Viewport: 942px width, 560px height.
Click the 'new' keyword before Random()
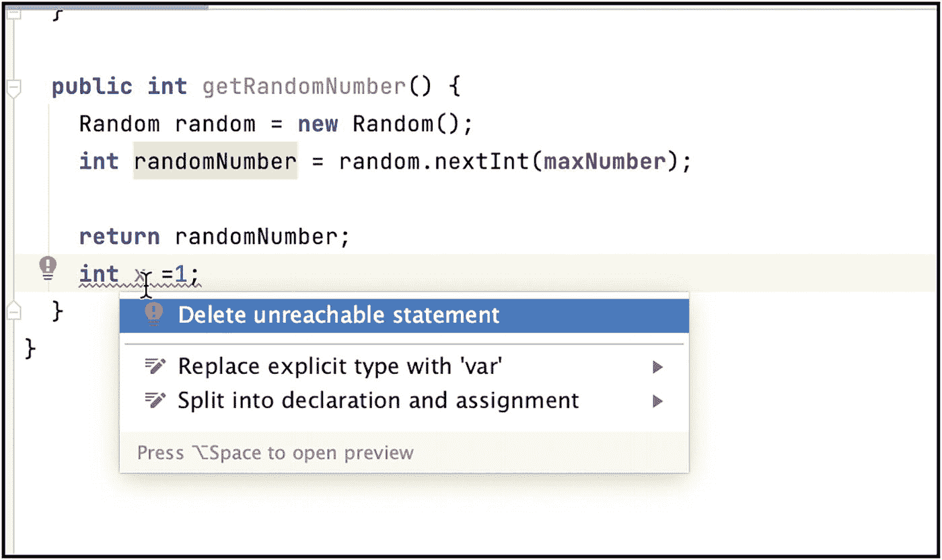(318, 124)
